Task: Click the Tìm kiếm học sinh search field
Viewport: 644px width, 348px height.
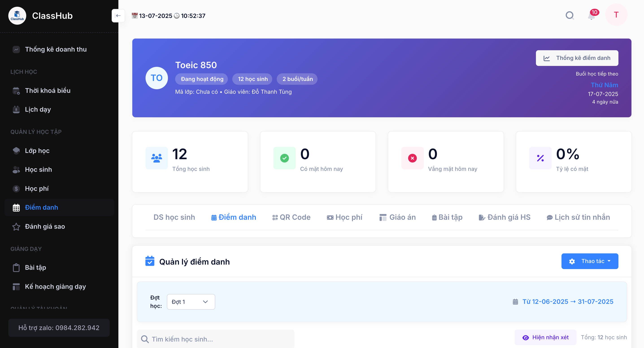Action: 215,339
